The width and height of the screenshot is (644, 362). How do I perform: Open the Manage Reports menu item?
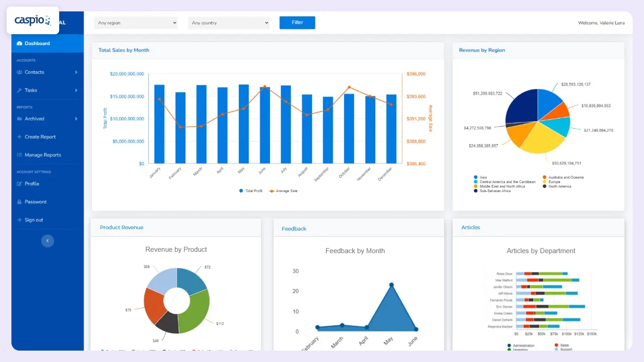point(43,155)
